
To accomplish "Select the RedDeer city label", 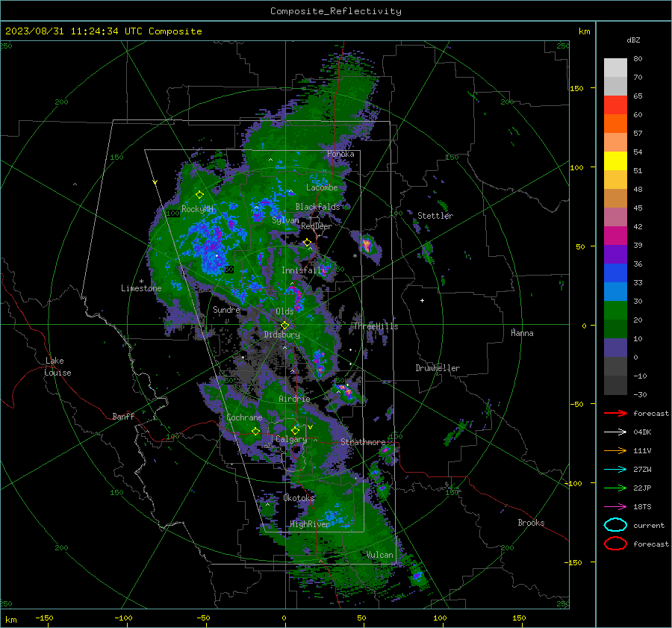I will tap(317, 226).
